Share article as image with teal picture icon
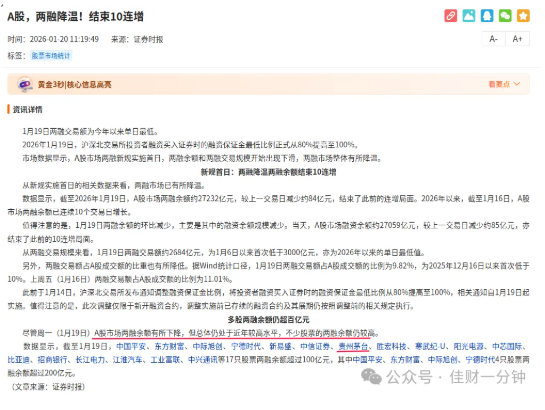 pyautogui.click(x=469, y=16)
